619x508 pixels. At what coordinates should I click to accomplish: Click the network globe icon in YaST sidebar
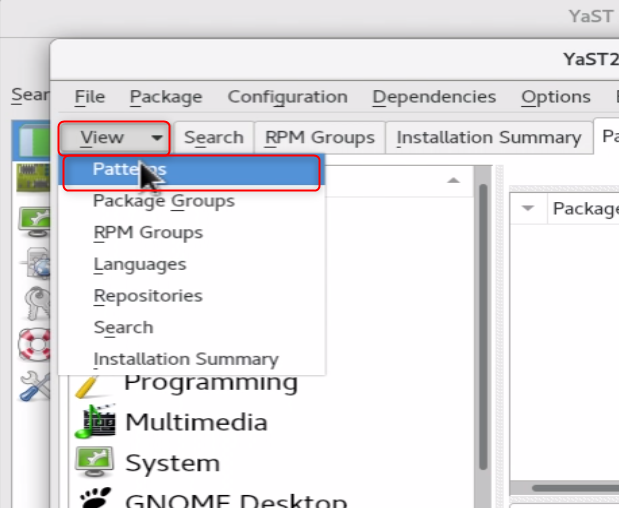(x=37, y=263)
